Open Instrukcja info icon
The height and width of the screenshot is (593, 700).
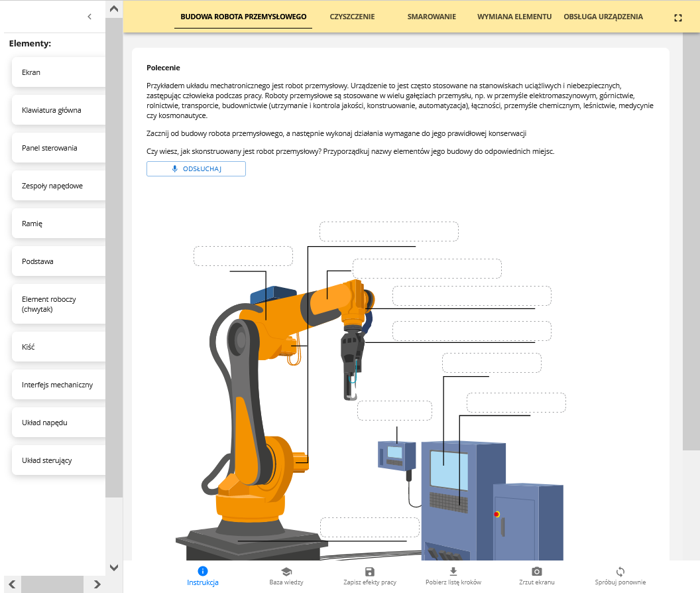[203, 571]
